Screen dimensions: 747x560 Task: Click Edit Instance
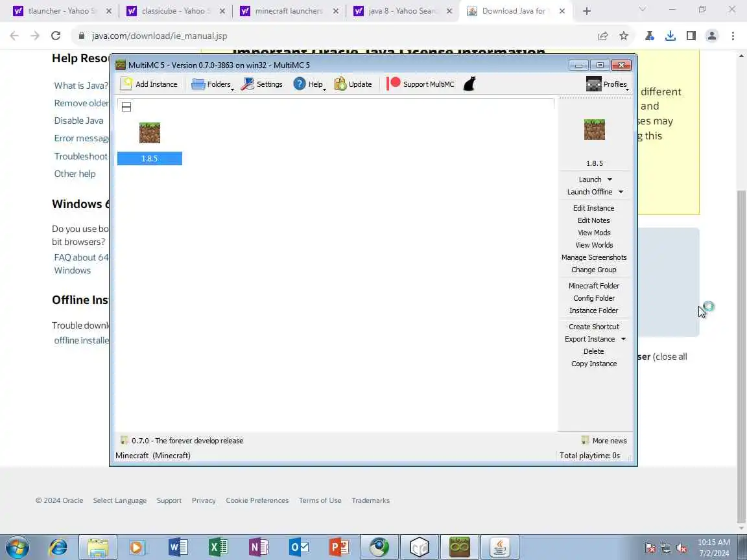[x=593, y=208]
